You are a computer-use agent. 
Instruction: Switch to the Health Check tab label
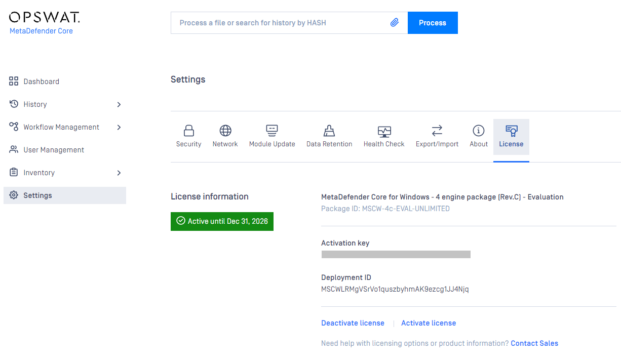[384, 144]
